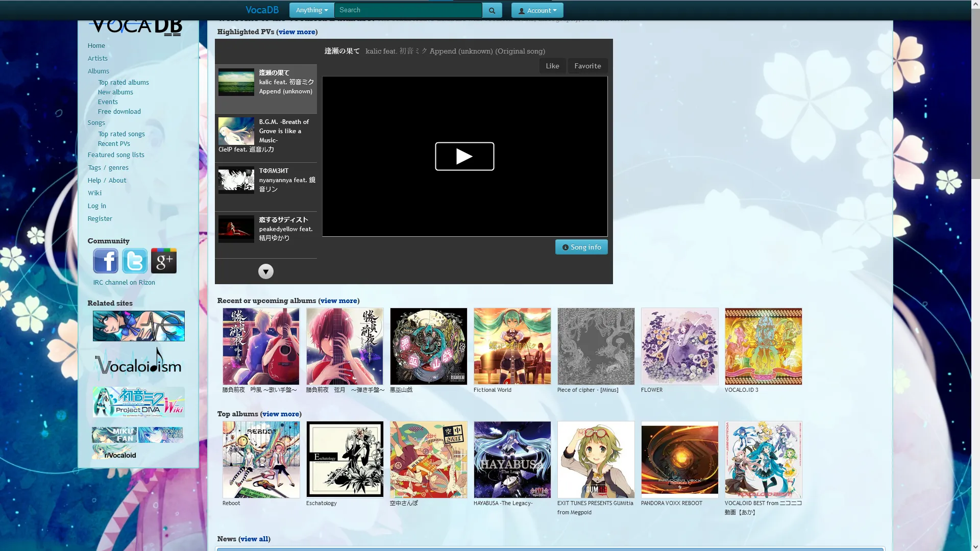
Task: Open the Twitter community icon
Action: point(135,261)
